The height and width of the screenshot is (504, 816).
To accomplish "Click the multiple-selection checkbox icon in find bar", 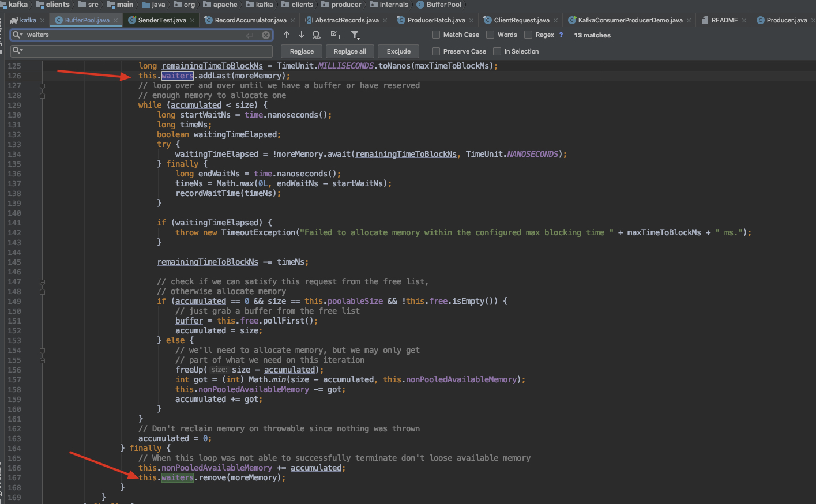I will click(x=336, y=35).
